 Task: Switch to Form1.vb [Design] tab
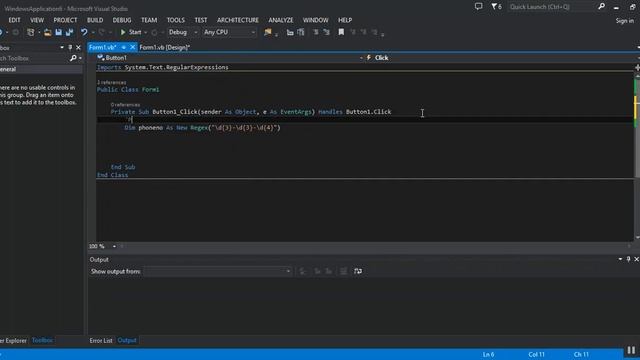[x=164, y=48]
